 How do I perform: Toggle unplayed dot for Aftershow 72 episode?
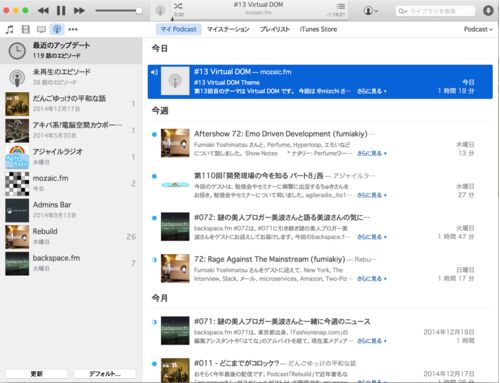tap(154, 134)
